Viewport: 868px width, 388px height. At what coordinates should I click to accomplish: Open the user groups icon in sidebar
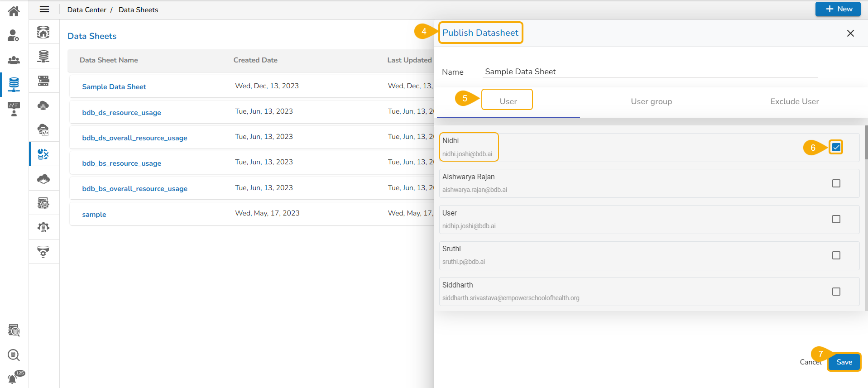click(14, 60)
